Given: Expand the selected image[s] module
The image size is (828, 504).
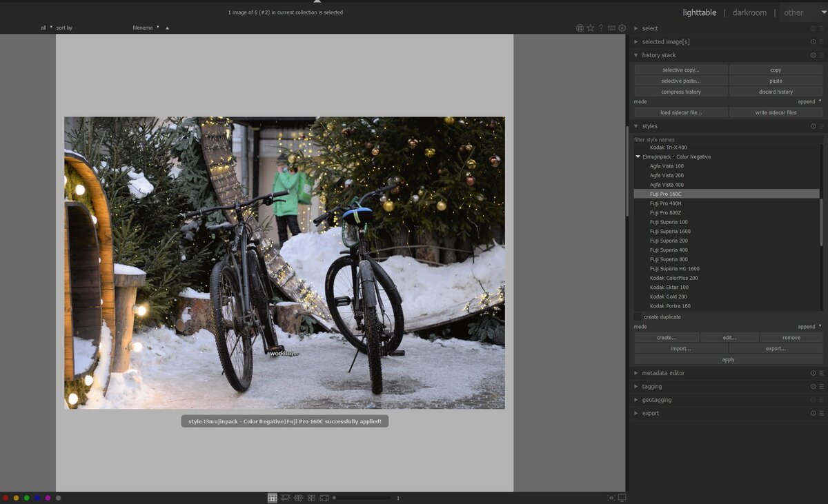Looking at the screenshot, I should click(x=636, y=42).
